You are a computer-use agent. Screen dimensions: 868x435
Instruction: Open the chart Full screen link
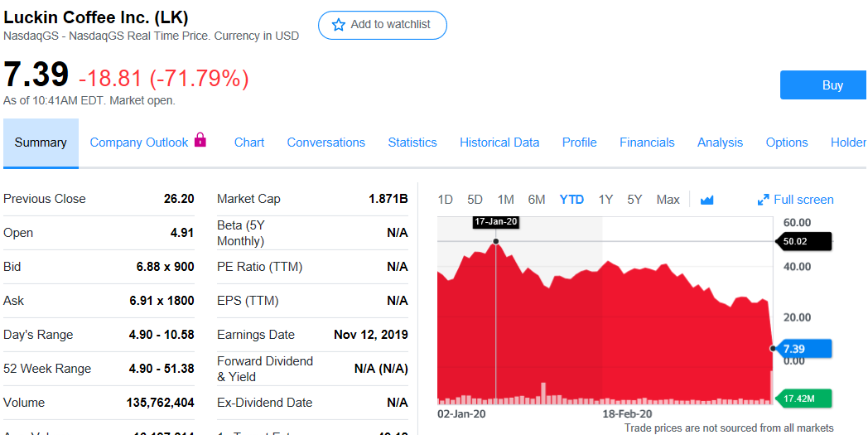coord(795,200)
